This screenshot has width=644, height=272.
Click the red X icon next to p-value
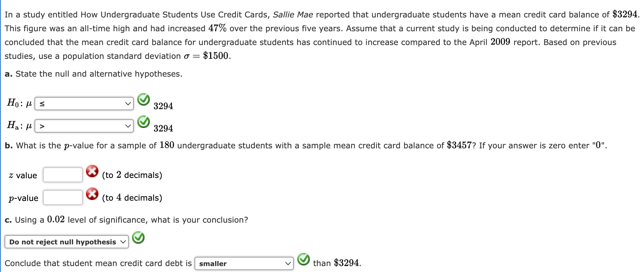pyautogui.click(x=92, y=194)
